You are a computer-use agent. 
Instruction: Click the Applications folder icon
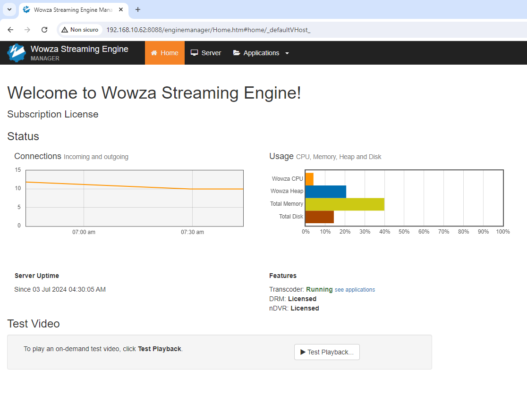[237, 53]
